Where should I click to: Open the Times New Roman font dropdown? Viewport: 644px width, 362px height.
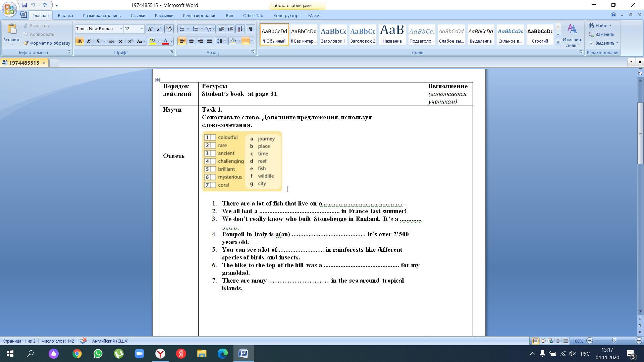pos(121,29)
